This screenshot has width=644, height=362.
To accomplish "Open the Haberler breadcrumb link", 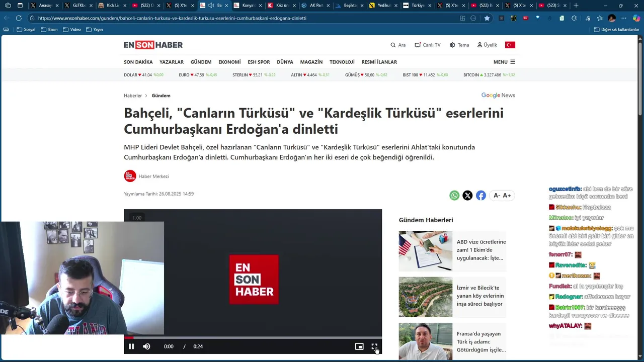I will coord(133,96).
